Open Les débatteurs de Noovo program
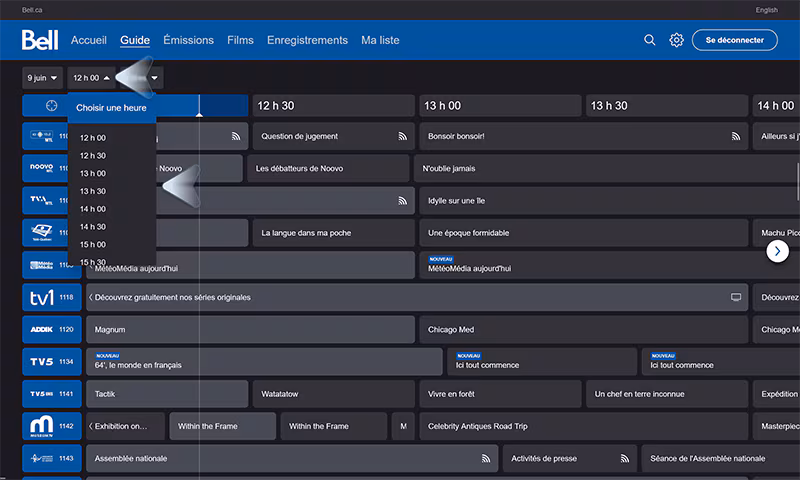Image resolution: width=800 pixels, height=480 pixels. click(328, 168)
